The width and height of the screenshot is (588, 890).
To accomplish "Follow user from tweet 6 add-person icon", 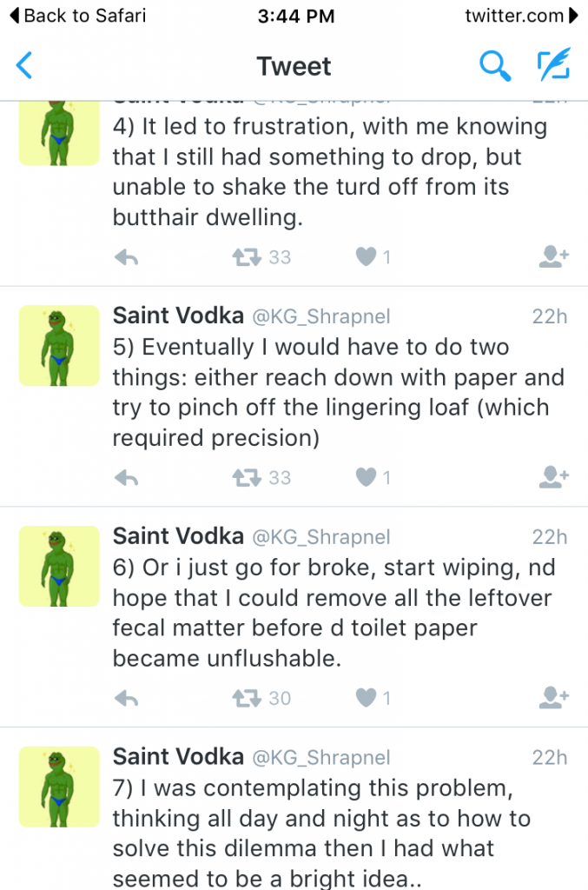I will point(553,697).
